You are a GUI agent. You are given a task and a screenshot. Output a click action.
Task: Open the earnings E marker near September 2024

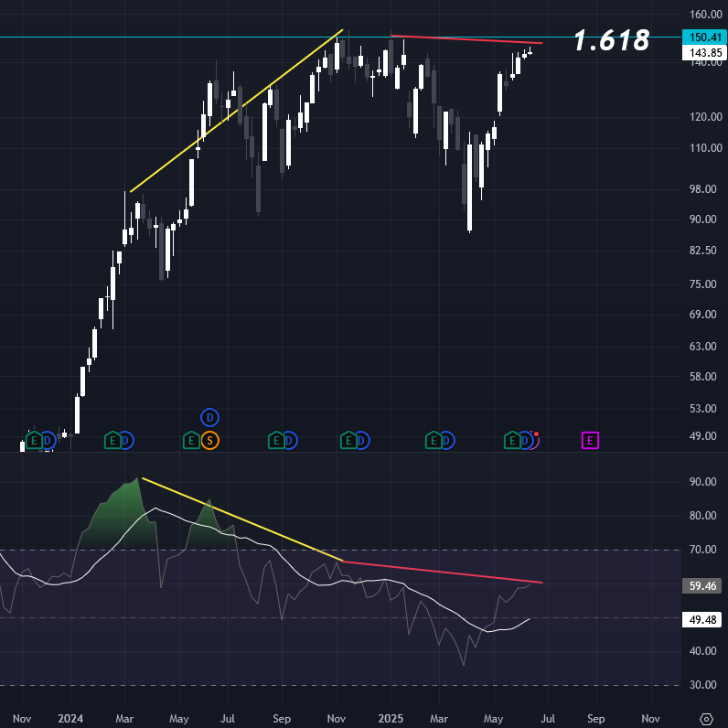[x=277, y=440]
